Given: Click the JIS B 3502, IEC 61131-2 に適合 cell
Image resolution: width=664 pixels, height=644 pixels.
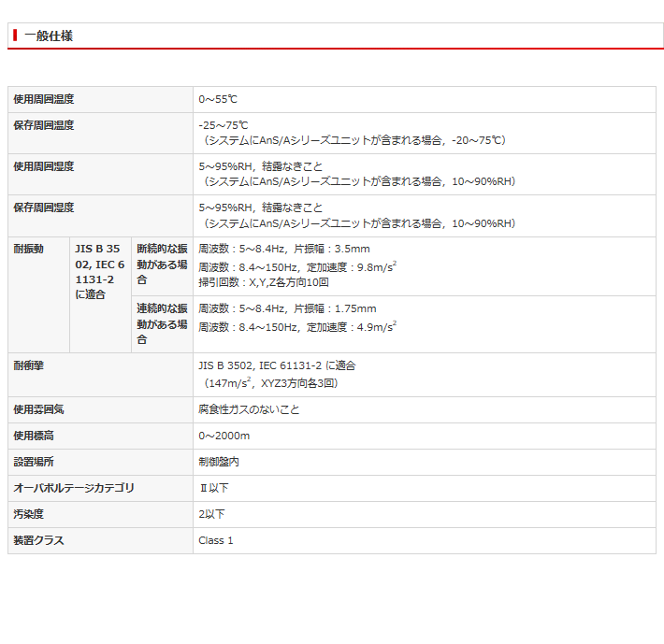Looking at the screenshot, I should pyautogui.click(x=100, y=294).
